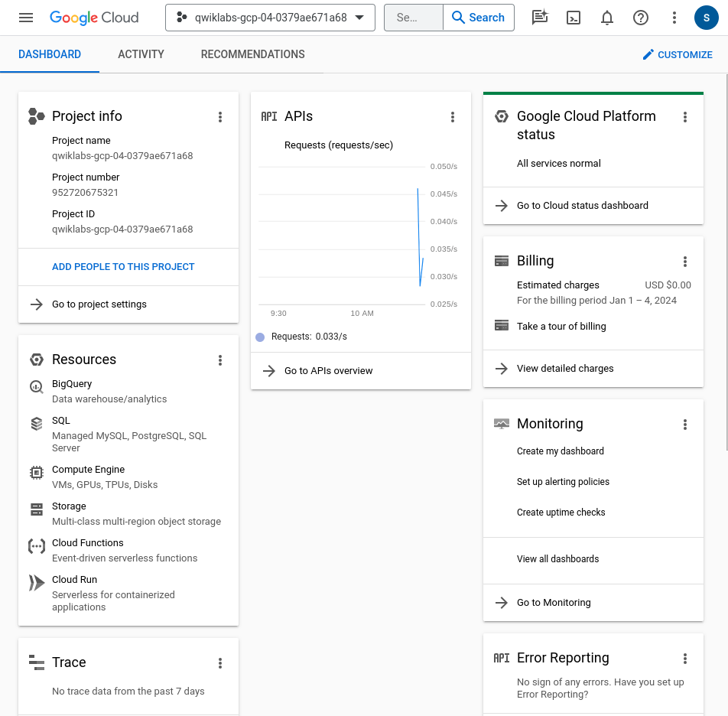This screenshot has width=728, height=716.
Task: Click the page vertical scrollbar
Action: [727, 262]
